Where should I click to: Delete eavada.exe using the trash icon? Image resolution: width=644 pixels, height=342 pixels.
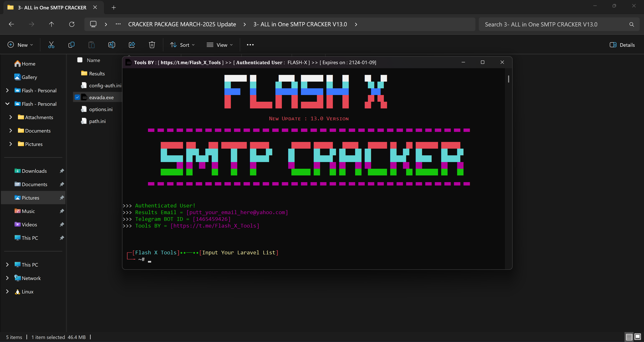tap(152, 45)
